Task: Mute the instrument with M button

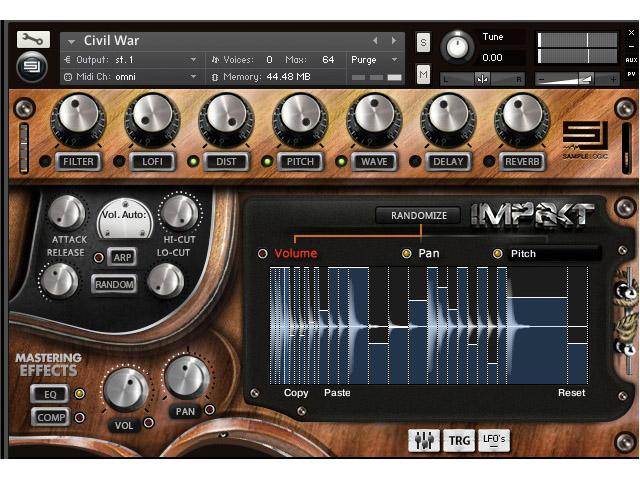Action: point(423,75)
